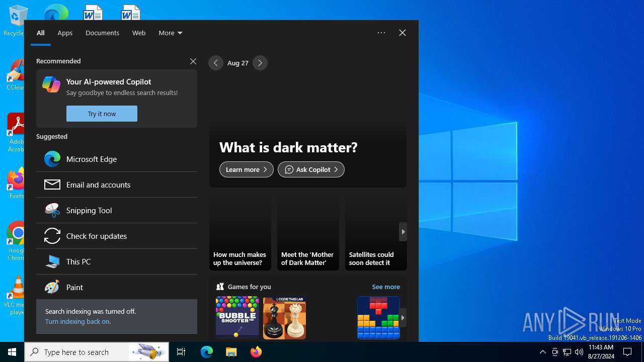This screenshot has width=644, height=362.
Task: Click the Copilot logo icon
Action: tap(51, 84)
